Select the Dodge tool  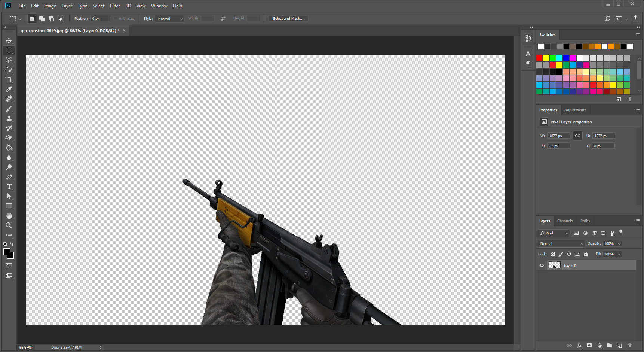9,167
